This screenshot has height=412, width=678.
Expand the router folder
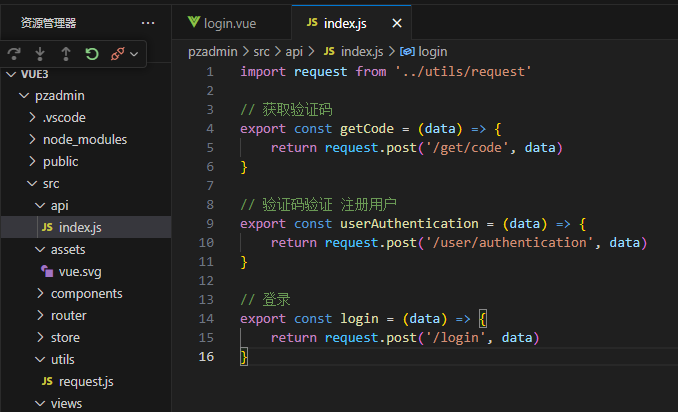pyautogui.click(x=40, y=315)
